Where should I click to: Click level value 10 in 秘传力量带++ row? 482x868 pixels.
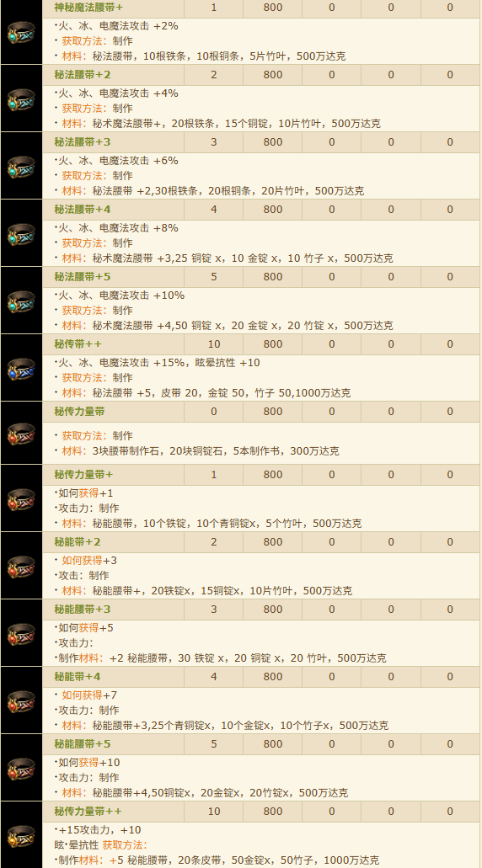coord(214,812)
